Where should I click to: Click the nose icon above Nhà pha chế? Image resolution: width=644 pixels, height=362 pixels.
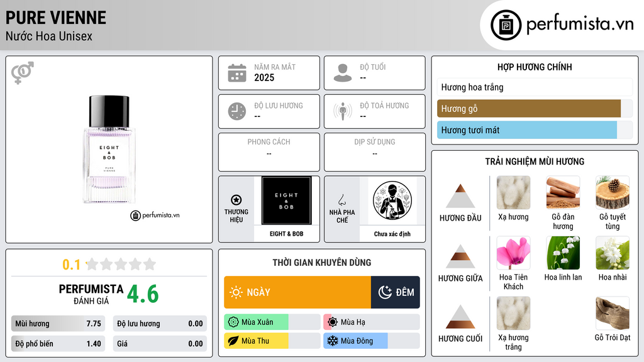point(341,200)
